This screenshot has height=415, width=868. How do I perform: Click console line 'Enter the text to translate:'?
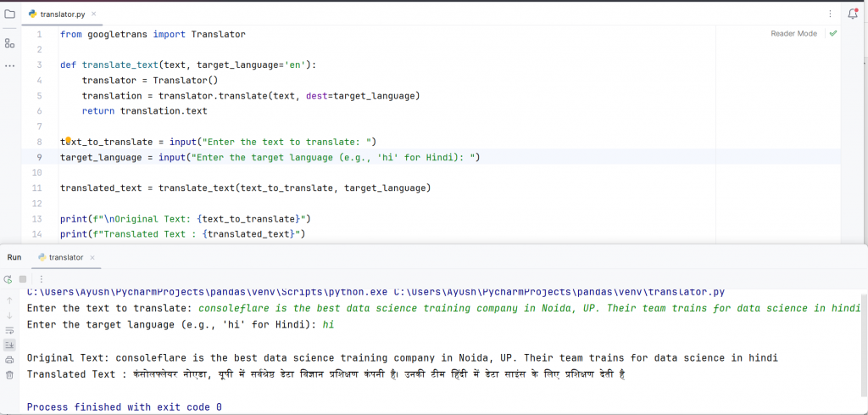pos(109,308)
